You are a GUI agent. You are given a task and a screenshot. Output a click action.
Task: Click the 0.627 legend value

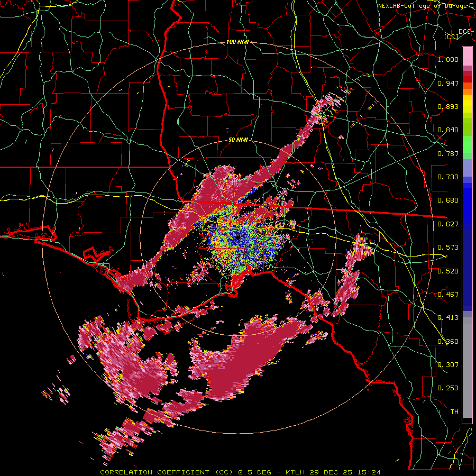click(448, 224)
